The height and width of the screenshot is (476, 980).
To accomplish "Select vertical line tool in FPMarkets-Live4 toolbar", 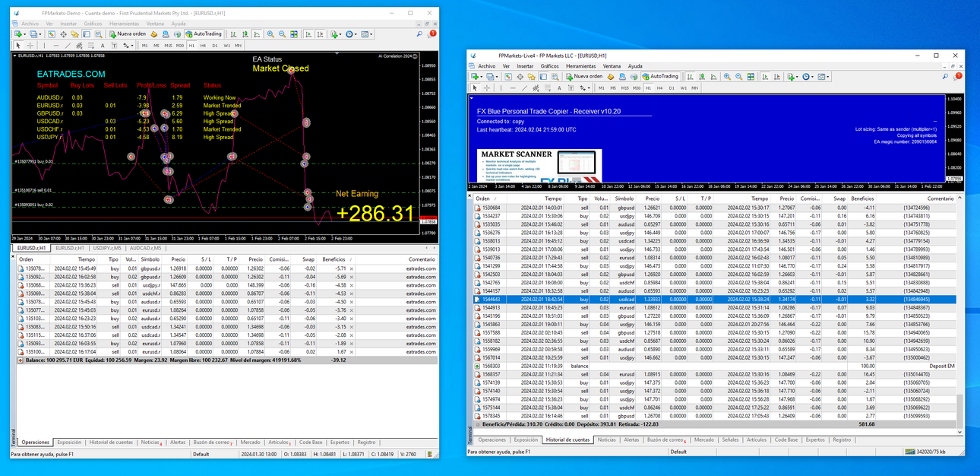I will coord(501,87).
